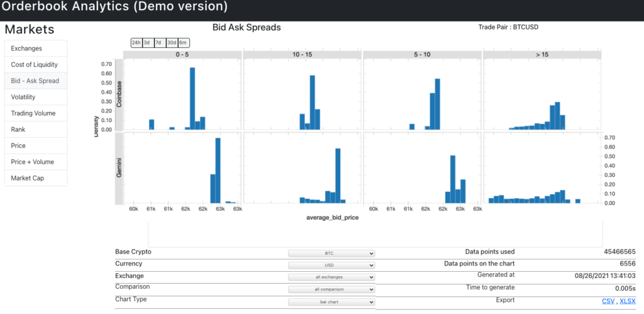Open the Exchanges market section

[x=36, y=48]
